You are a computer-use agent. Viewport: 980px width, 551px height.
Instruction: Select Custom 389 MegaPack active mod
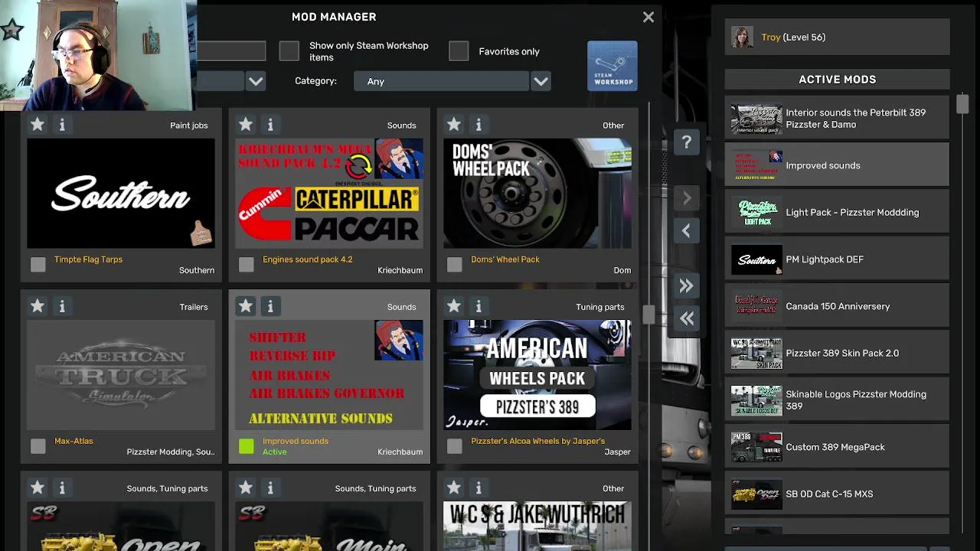(x=837, y=447)
